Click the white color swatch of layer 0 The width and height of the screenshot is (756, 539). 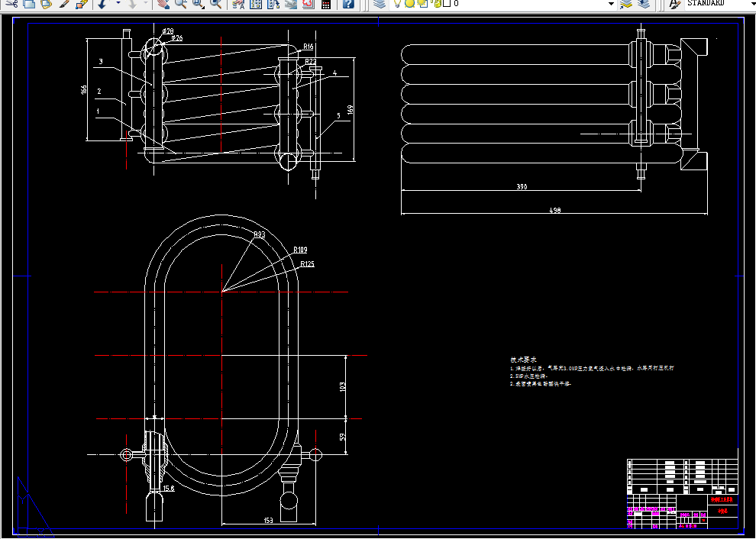447,3
